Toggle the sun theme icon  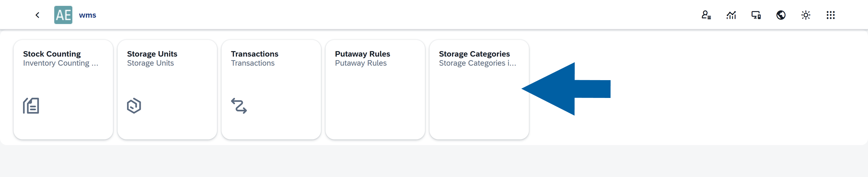coord(806,15)
